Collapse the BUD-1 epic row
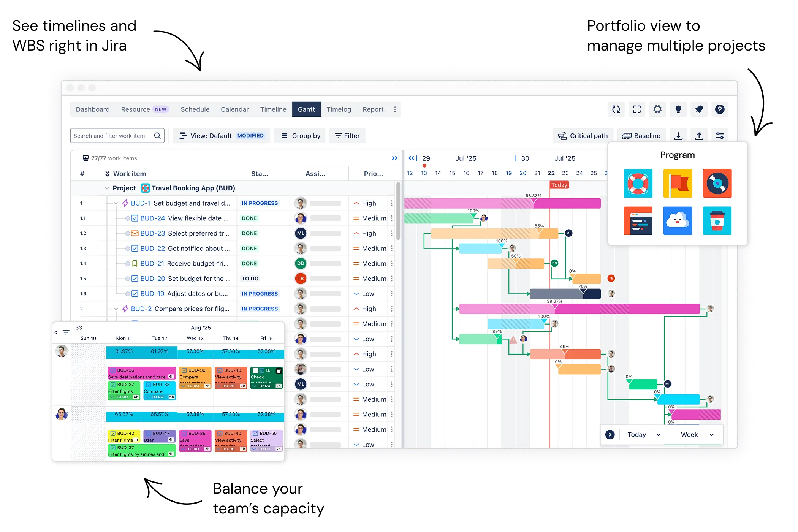The height and width of the screenshot is (532, 798). 116,203
